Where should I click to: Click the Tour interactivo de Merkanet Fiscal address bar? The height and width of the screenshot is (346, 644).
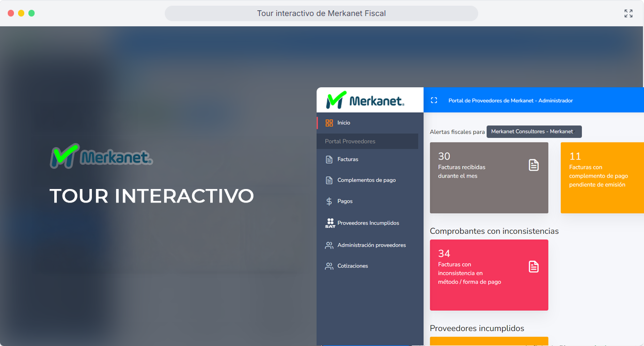coord(321,13)
